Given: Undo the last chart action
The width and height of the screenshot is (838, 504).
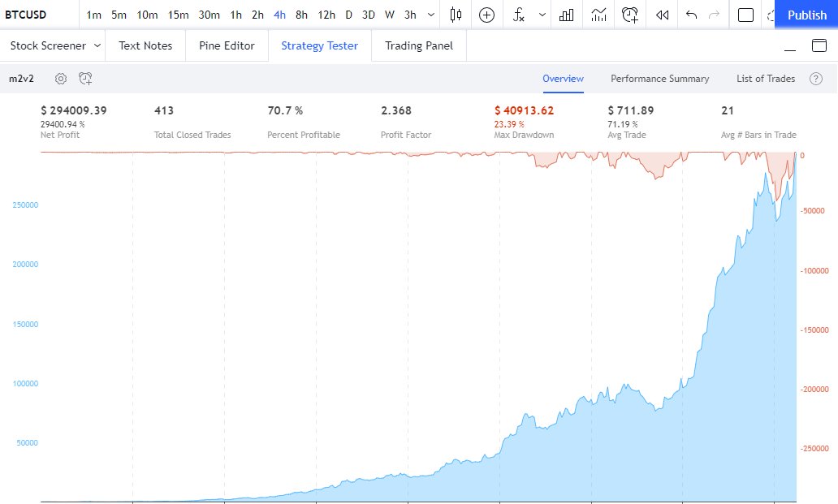Looking at the screenshot, I should pos(691,15).
